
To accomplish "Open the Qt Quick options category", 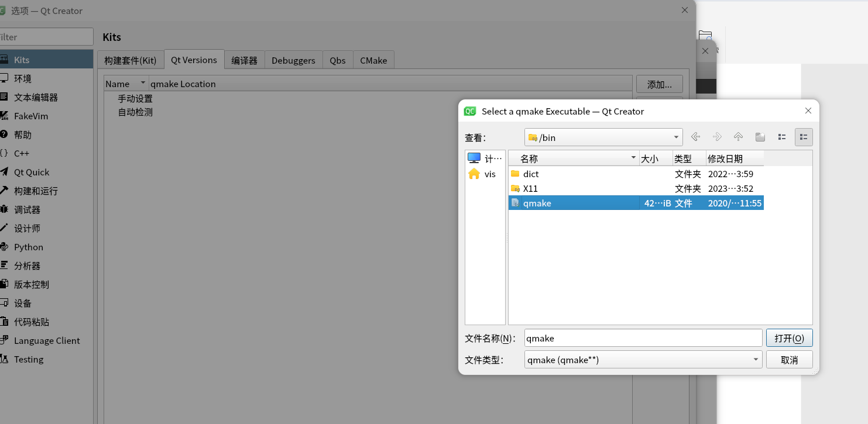I will click(x=46, y=172).
